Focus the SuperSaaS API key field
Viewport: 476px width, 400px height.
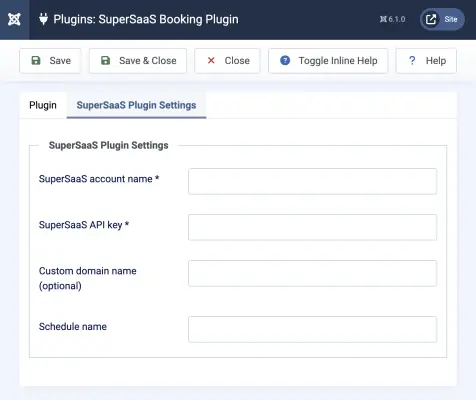tap(312, 227)
